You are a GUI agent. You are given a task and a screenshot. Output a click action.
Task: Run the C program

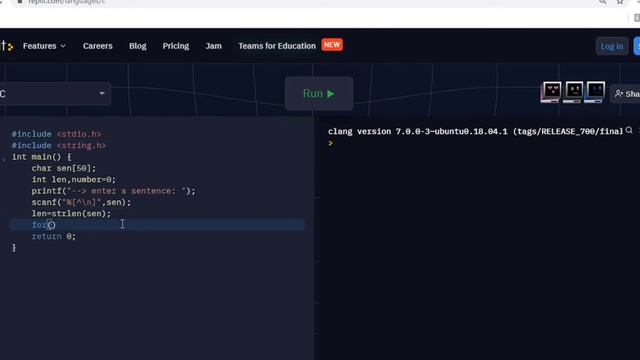(x=319, y=93)
